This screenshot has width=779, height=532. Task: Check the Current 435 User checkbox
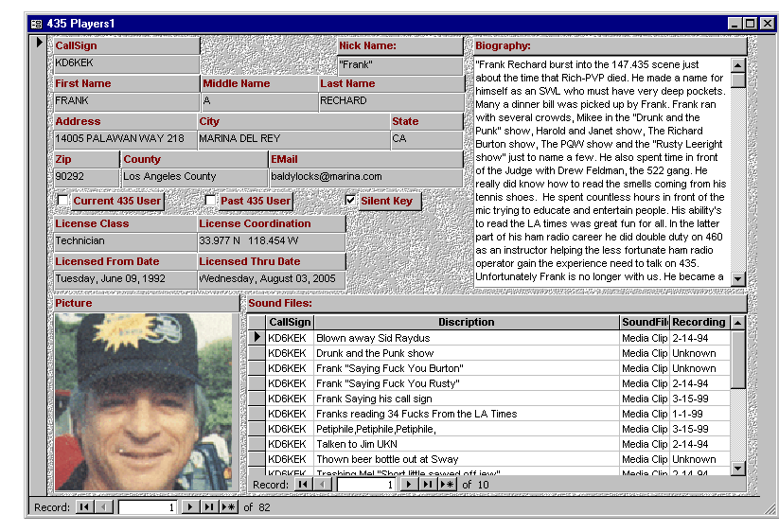(63, 200)
